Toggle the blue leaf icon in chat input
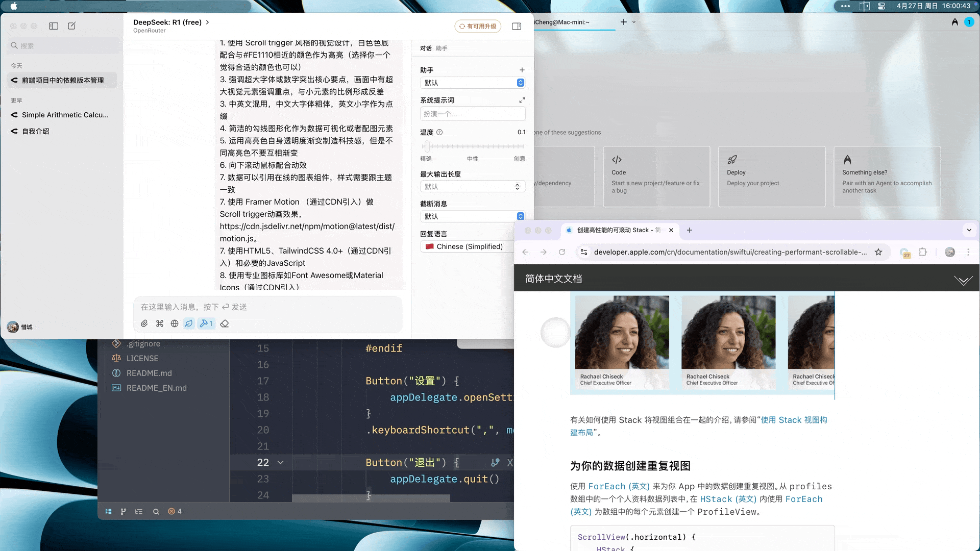The height and width of the screenshot is (551, 980). (189, 323)
